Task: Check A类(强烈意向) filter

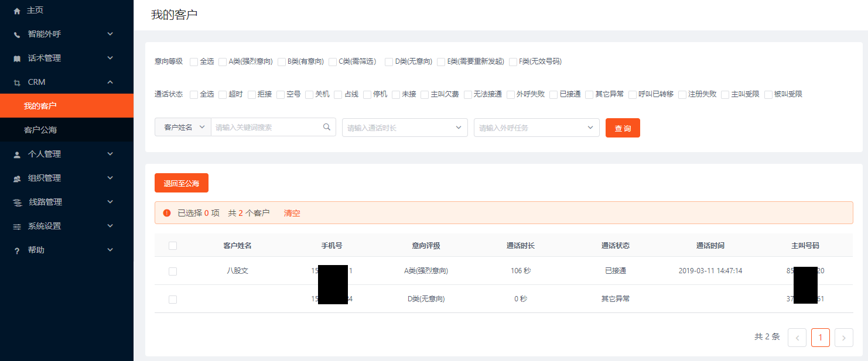Action: (223, 61)
